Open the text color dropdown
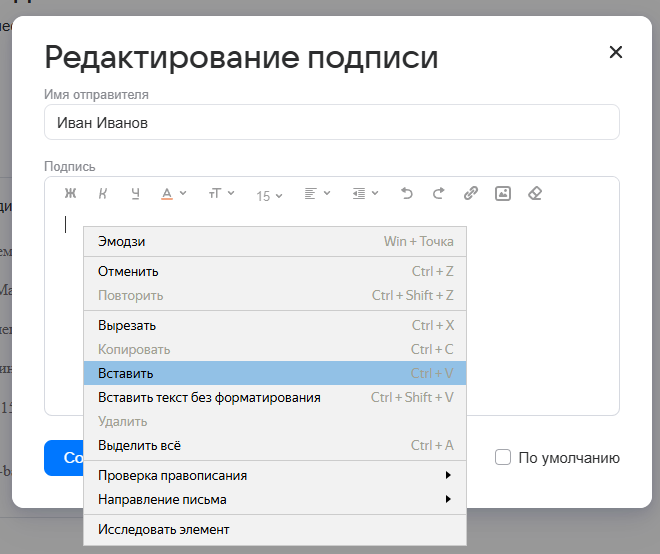Screen dimensions: 660x554 coord(173,194)
